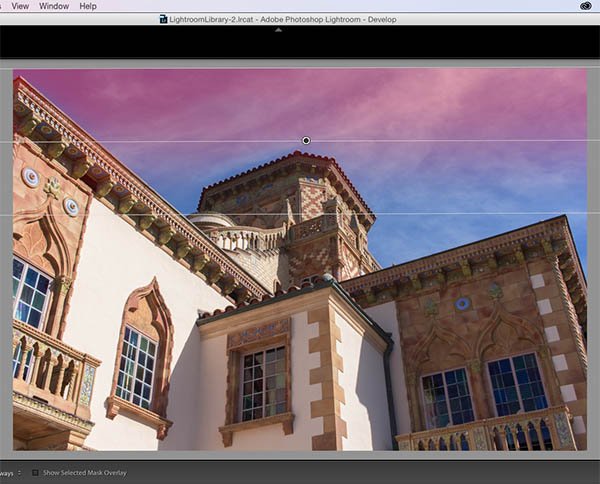Enable Show Selected Mask Overlay checkbox
This screenshot has height=484, width=600.
pyautogui.click(x=35, y=472)
